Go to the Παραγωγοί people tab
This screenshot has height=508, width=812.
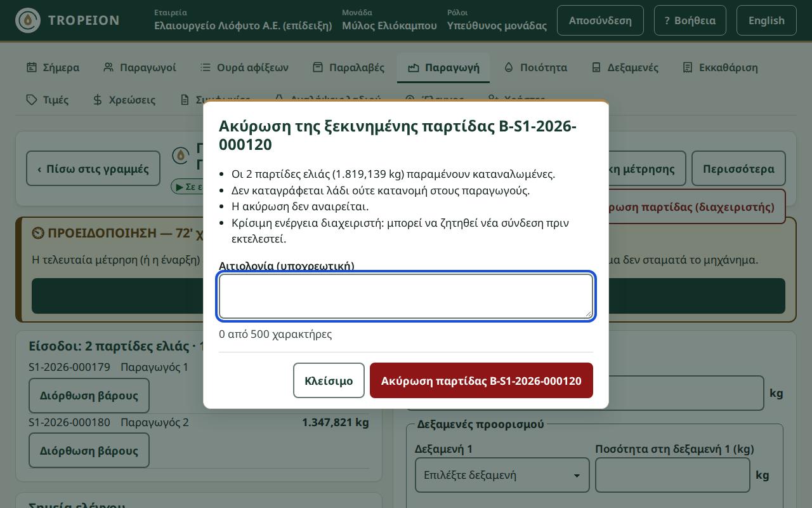click(140, 67)
